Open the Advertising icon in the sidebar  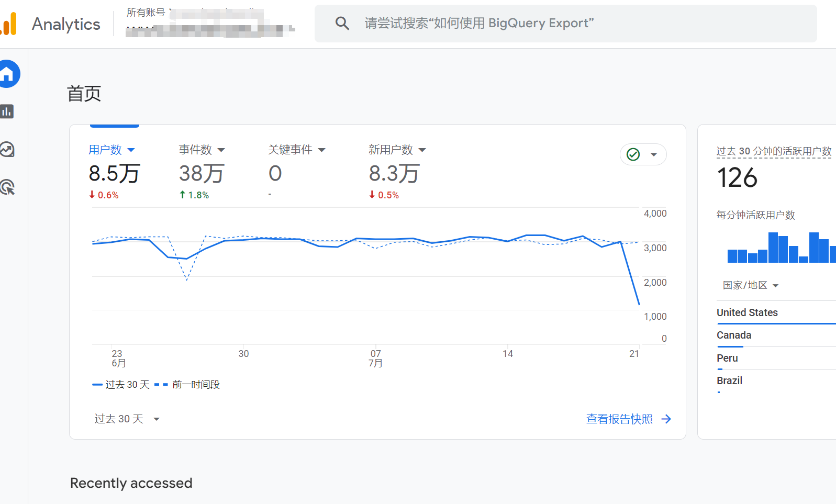(7, 187)
